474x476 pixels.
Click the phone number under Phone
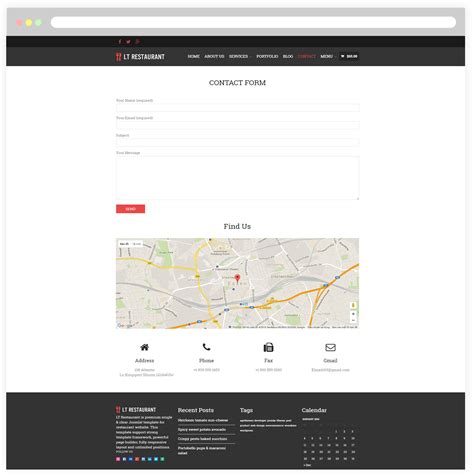[206, 370]
